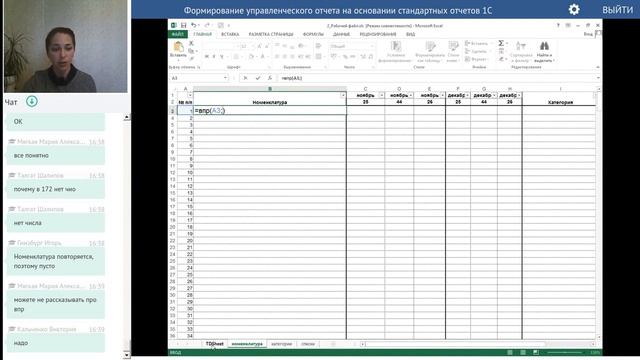
Task: Switch to Page Layout view in status bar
Action: point(523,352)
